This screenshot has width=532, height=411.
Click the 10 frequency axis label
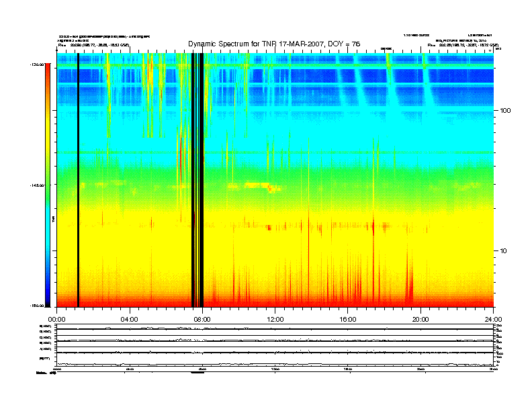pos(504,251)
